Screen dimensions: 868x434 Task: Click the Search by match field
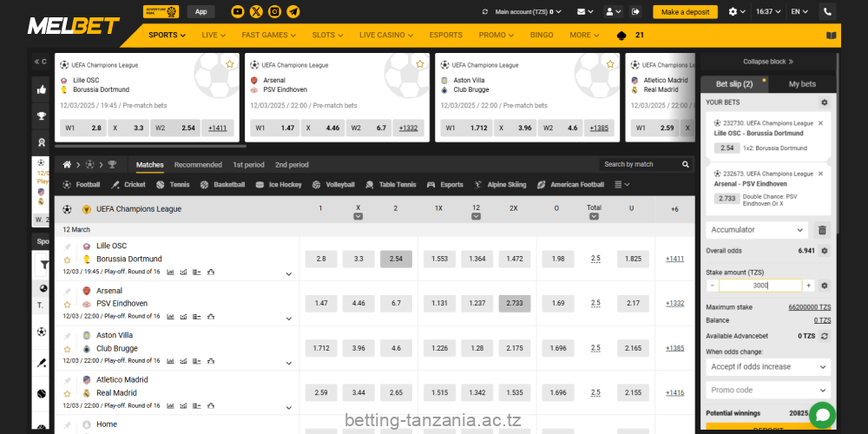point(640,164)
